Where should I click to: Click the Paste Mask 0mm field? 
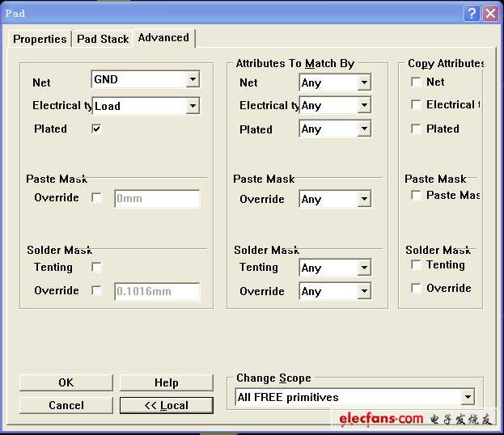(157, 199)
